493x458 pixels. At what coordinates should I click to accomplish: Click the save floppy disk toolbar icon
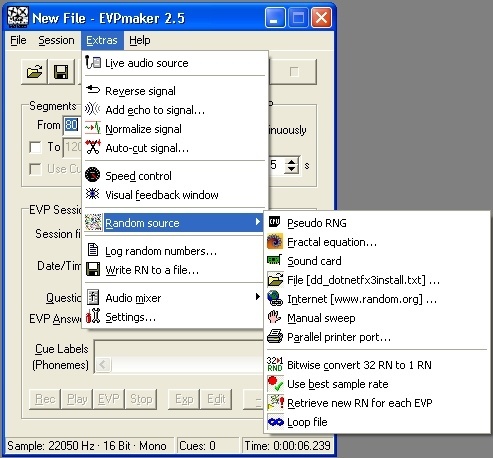coord(61,72)
